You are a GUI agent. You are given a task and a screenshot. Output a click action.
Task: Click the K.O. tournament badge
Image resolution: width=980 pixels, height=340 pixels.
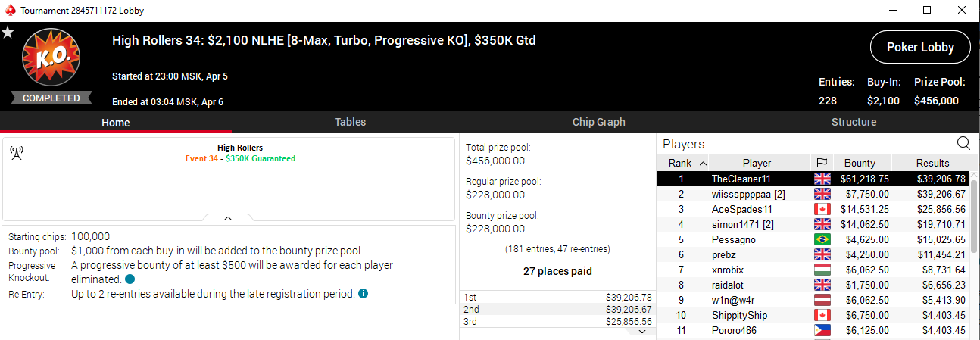tap(51, 61)
